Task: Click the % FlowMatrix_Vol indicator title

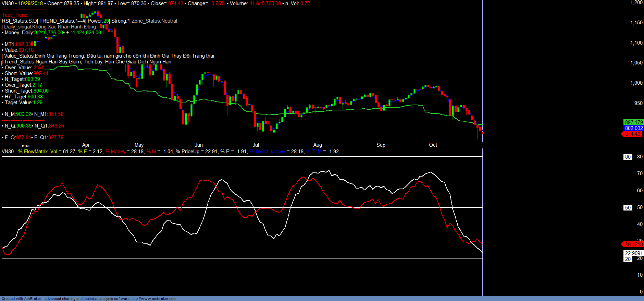Action: pos(38,152)
